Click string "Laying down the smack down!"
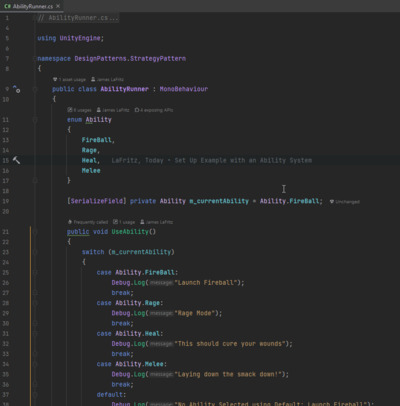 pos(228,374)
